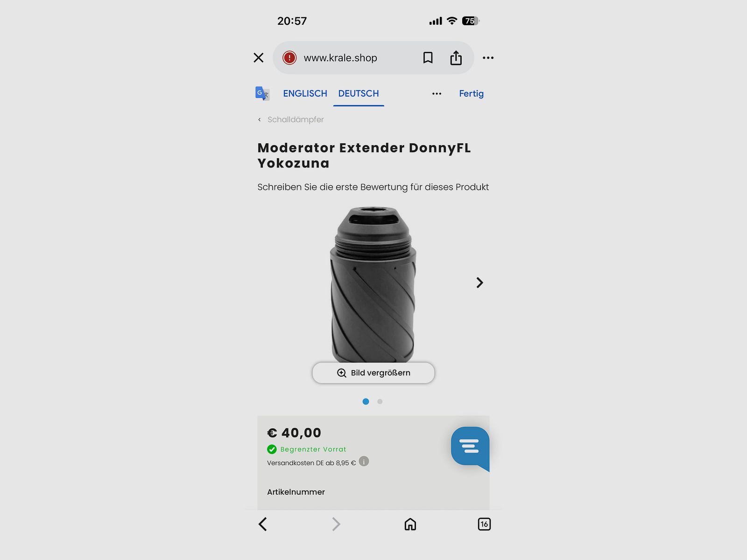747x560 pixels.
Task: Bookmark this page
Action: pyautogui.click(x=428, y=58)
